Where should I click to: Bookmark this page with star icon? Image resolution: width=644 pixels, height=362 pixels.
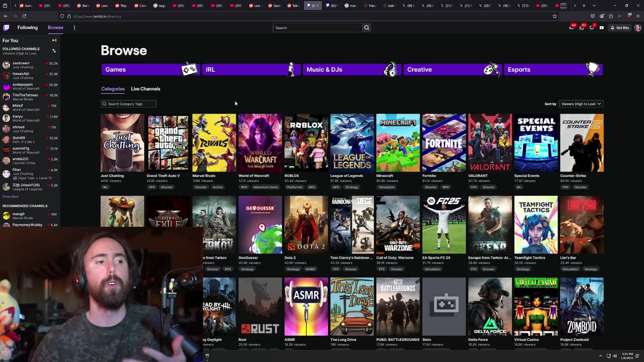[555, 16]
